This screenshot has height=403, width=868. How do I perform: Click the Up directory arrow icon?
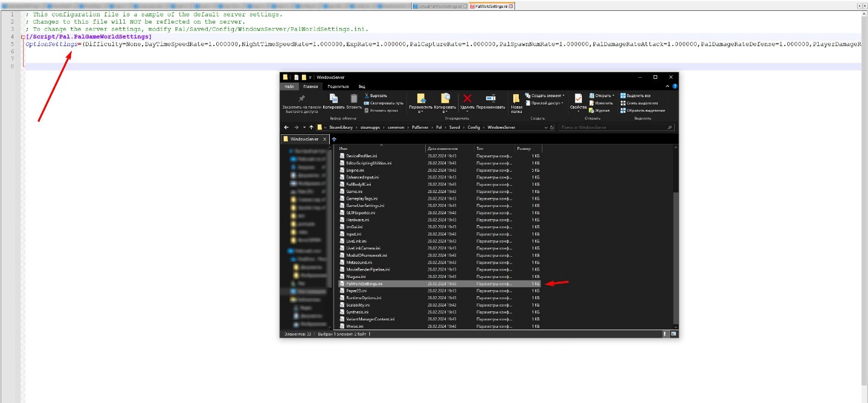click(x=312, y=127)
